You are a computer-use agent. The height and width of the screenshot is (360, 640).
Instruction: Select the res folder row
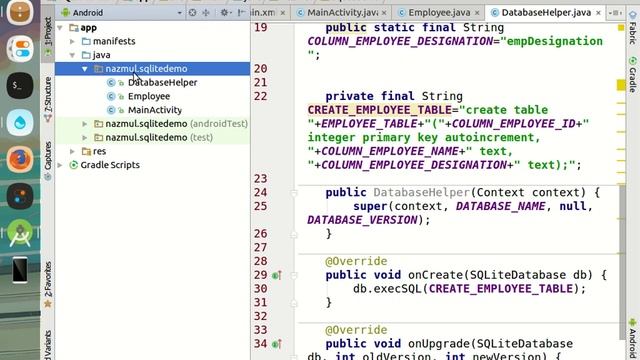point(153,151)
